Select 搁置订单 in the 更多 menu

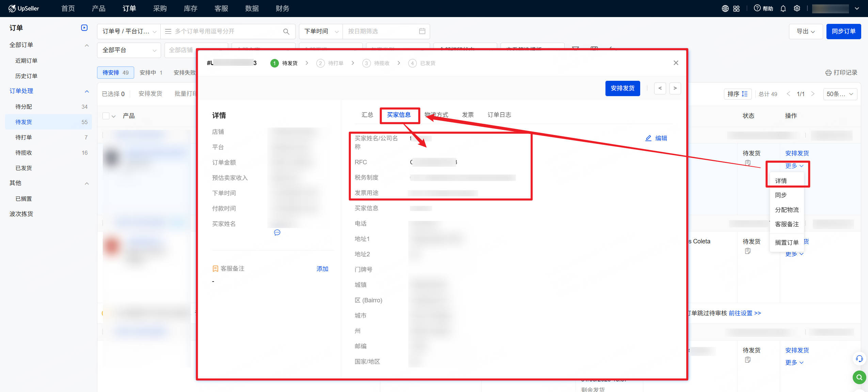(787, 242)
